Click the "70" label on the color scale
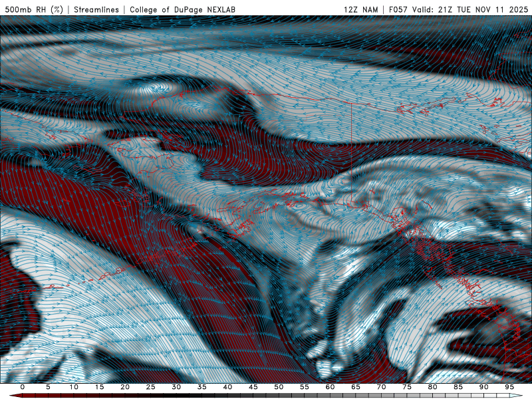The height and width of the screenshot is (399, 532). [381, 387]
